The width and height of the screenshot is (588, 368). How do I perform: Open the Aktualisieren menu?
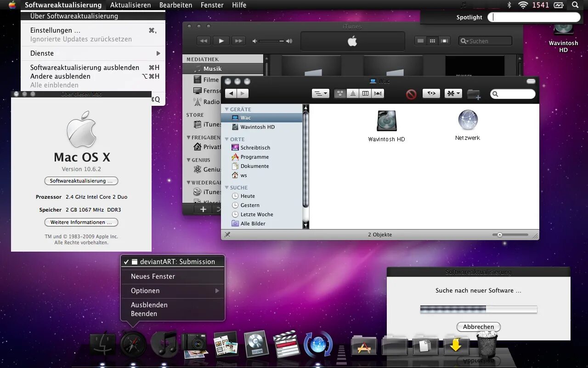130,5
